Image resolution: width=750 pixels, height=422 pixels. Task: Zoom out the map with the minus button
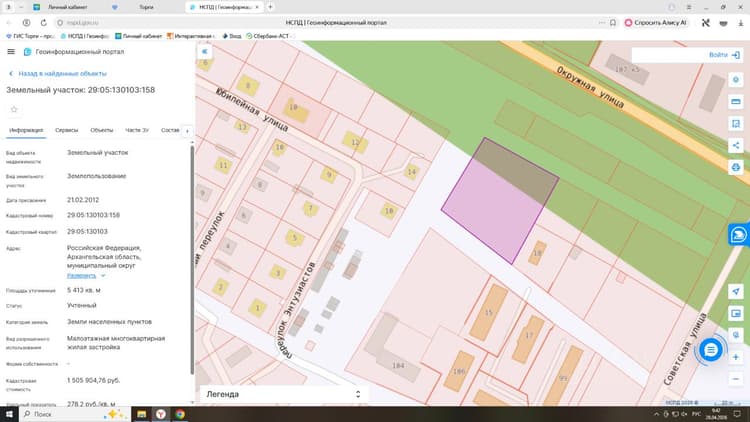tap(736, 379)
